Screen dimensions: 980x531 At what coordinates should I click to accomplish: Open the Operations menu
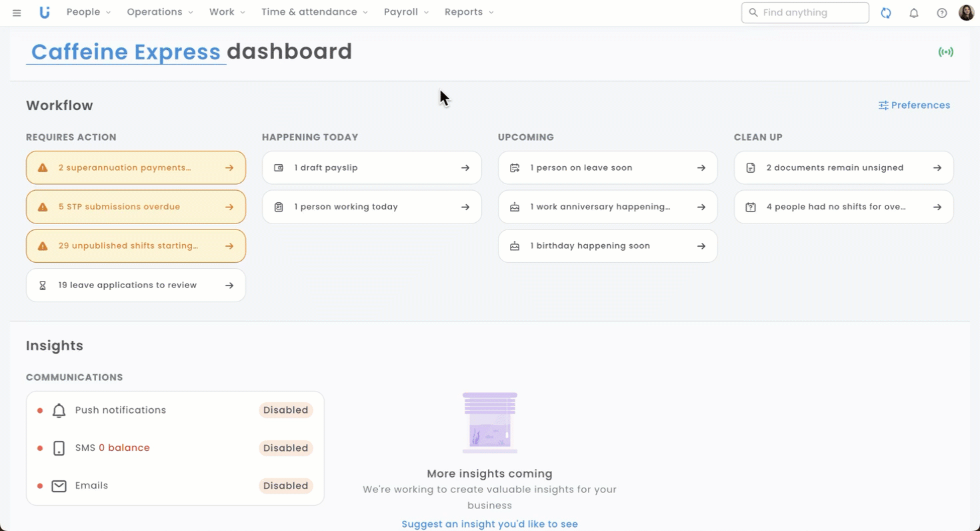point(160,12)
